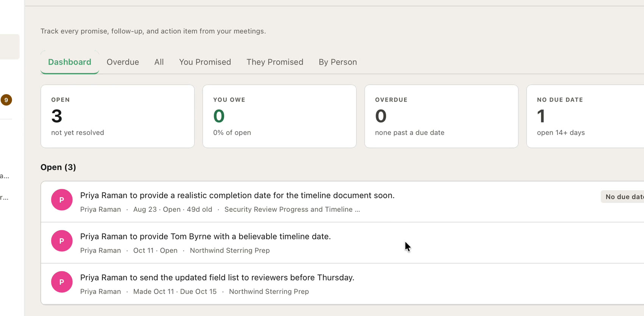
Task: Select the Dashboard tab
Action: [70, 62]
